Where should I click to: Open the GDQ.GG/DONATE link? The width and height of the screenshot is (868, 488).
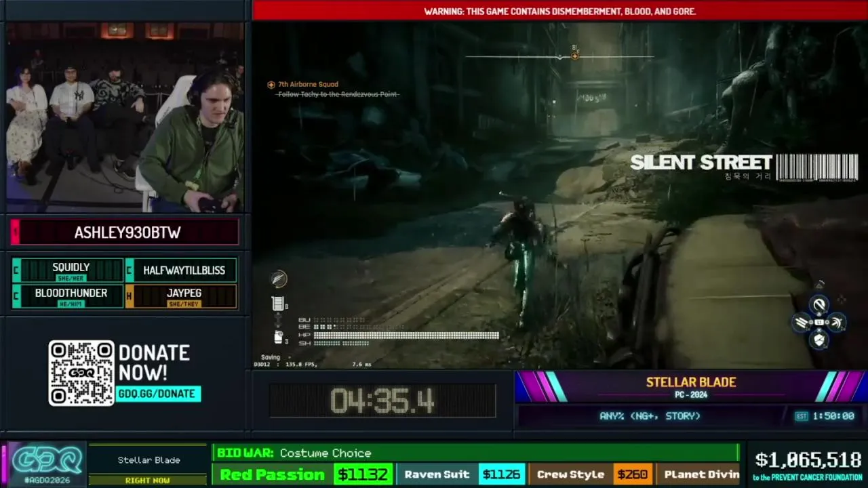coord(157,394)
